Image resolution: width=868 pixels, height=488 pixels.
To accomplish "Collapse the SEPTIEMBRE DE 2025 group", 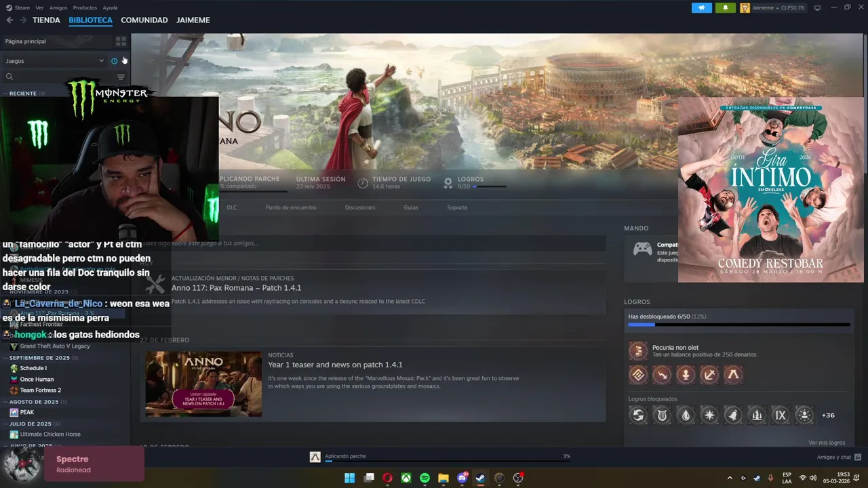I will pyautogui.click(x=40, y=358).
